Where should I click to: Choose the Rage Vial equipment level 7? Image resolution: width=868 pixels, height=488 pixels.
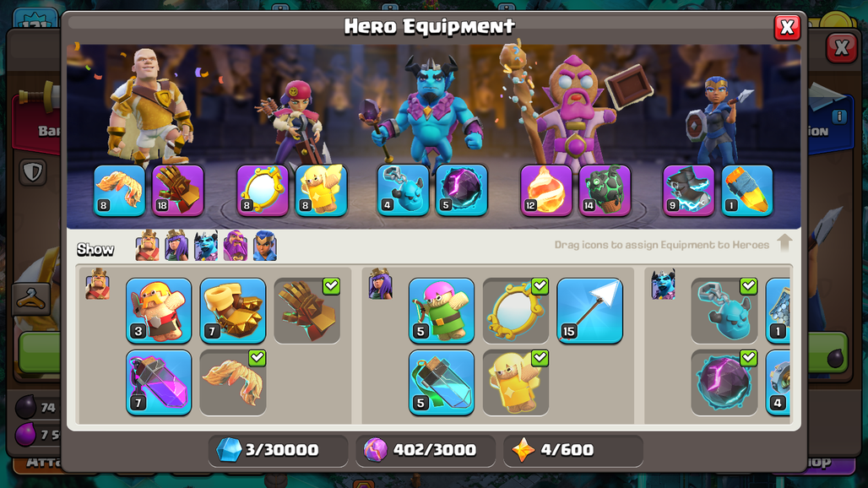click(159, 382)
